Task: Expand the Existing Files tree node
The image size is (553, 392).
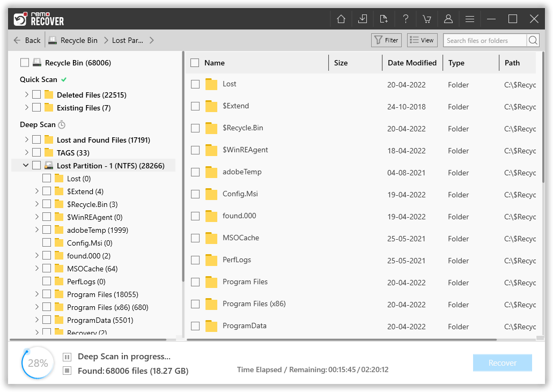Action: click(26, 107)
